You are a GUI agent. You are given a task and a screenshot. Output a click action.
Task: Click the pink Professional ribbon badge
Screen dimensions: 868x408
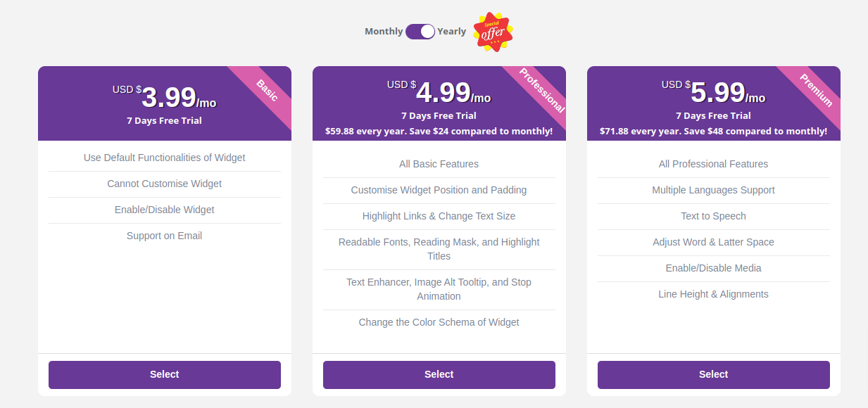click(539, 93)
